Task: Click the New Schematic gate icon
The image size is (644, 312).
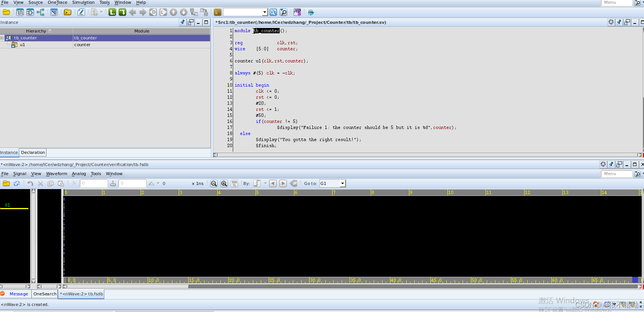Action: pos(30,12)
